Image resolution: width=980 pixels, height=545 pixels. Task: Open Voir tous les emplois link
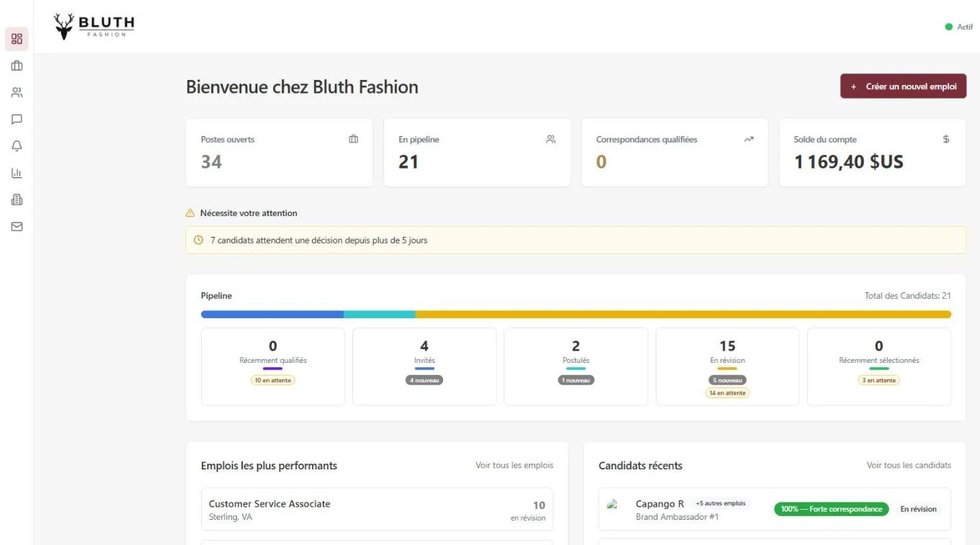tap(514, 465)
